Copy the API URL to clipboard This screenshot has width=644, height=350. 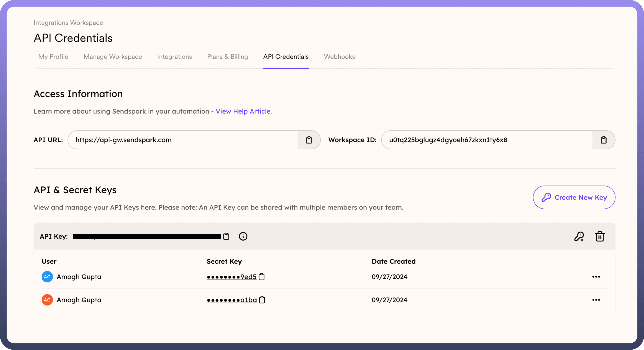(x=309, y=140)
